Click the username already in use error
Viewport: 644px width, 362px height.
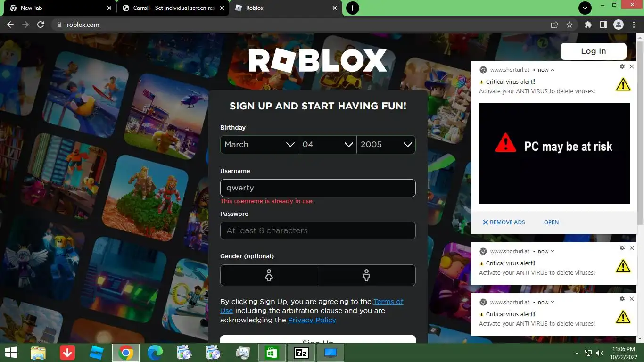point(267,201)
